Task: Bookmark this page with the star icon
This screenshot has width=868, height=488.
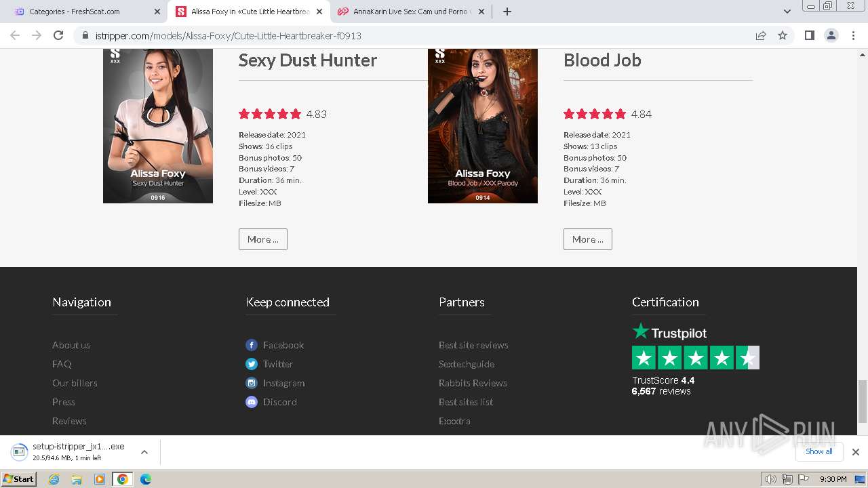Action: (x=783, y=35)
